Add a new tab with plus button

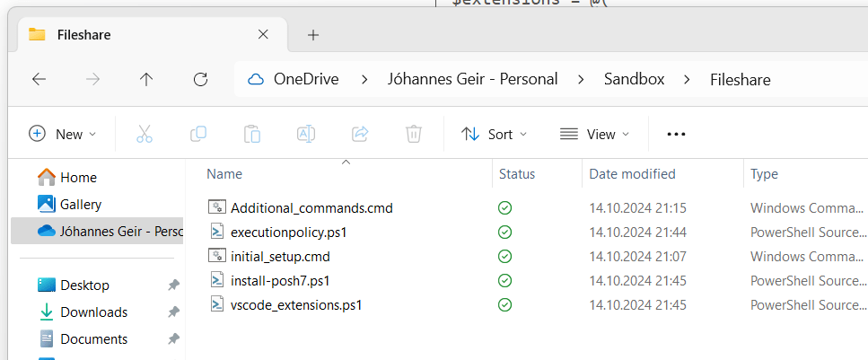click(x=313, y=35)
